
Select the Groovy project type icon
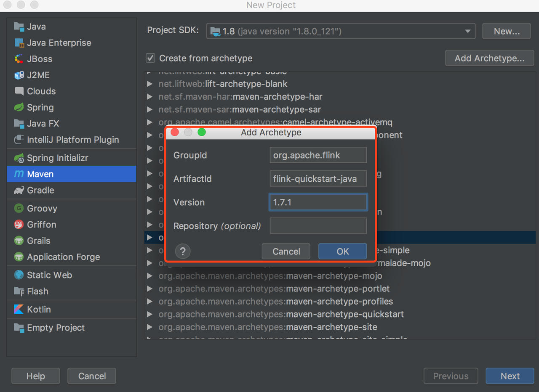[19, 208]
